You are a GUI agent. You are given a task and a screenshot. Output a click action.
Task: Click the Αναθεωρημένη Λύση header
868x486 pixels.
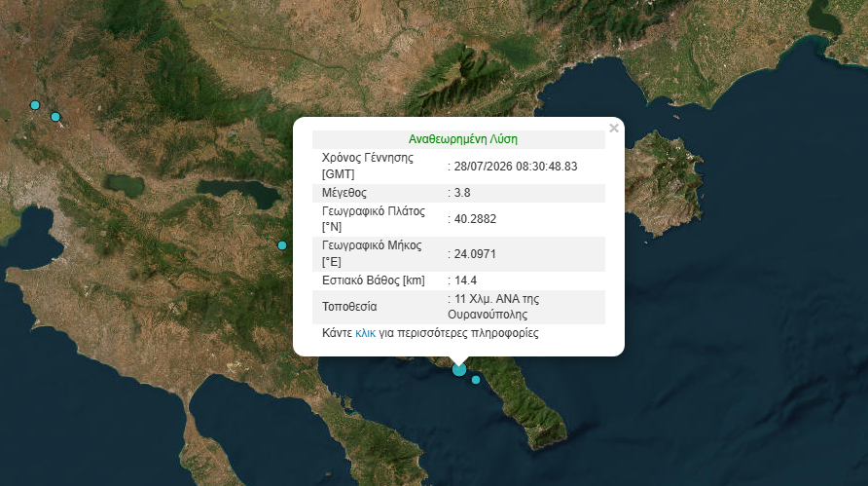click(x=463, y=139)
